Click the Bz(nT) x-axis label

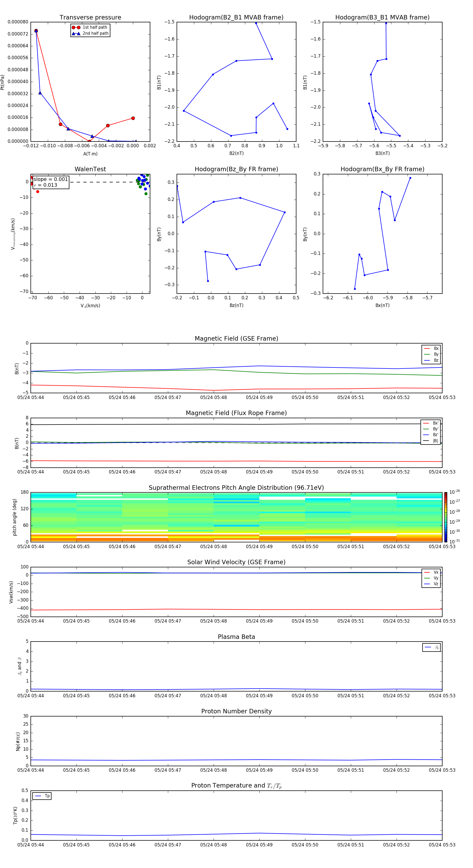236,305
